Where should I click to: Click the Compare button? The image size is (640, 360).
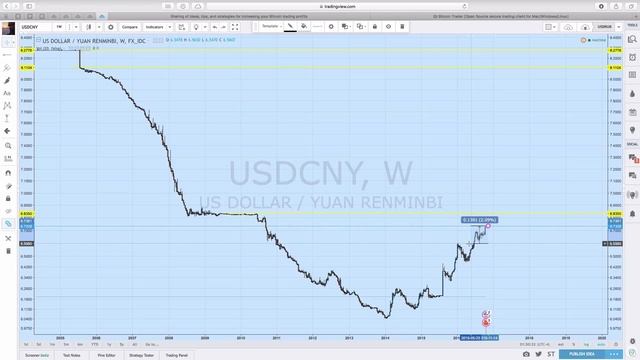[x=129, y=27]
